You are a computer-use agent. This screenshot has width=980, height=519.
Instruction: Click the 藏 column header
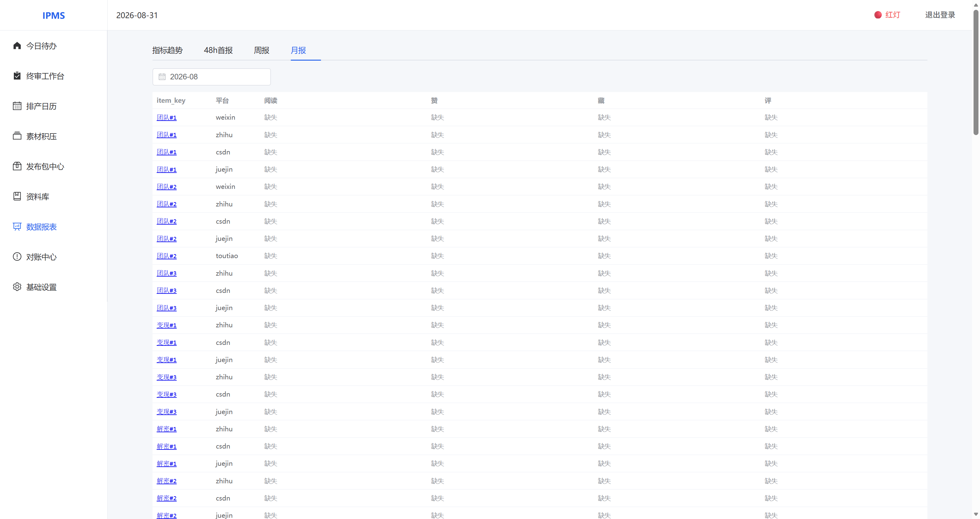click(601, 101)
